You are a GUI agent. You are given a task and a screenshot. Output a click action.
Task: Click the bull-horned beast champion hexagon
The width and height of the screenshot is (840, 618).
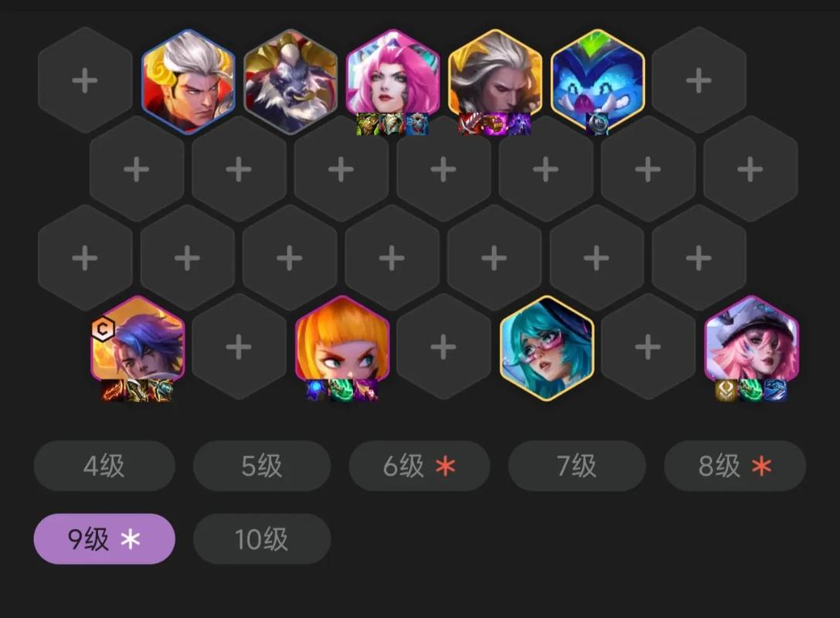[x=291, y=81]
